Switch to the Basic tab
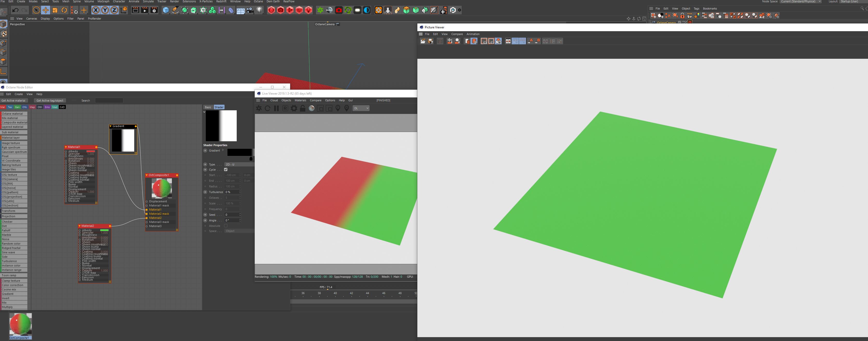Screen dimensions: 868x341 click(208, 107)
